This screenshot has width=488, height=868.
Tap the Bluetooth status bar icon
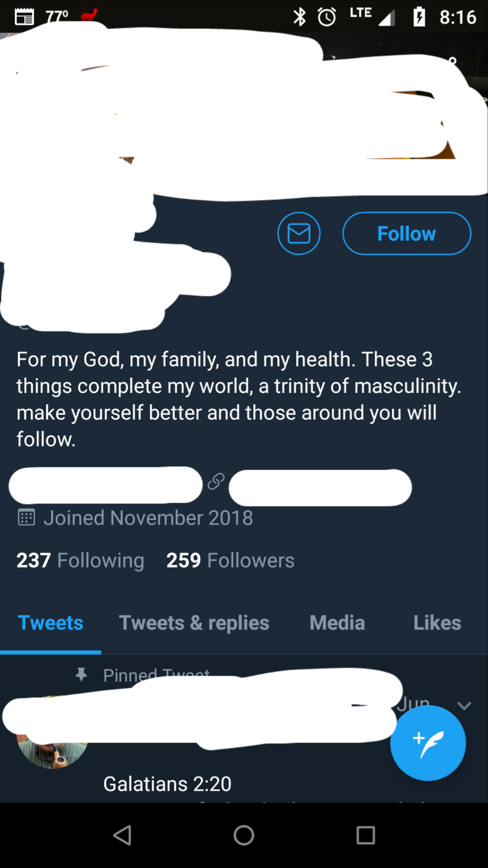(299, 17)
